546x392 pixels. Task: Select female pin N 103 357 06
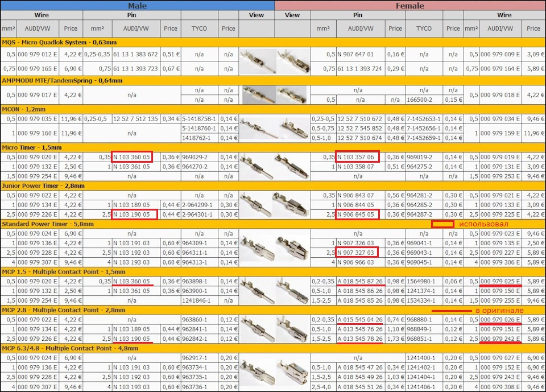(x=355, y=157)
